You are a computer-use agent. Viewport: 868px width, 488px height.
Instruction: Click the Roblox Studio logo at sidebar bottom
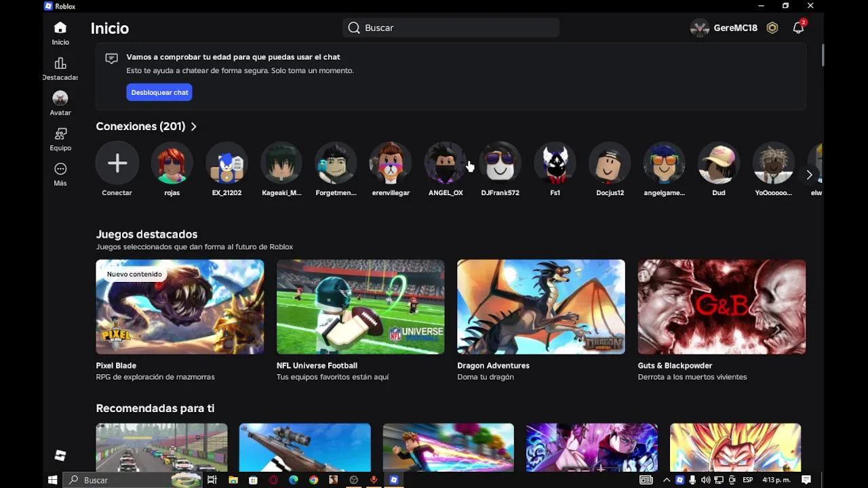coord(60,455)
